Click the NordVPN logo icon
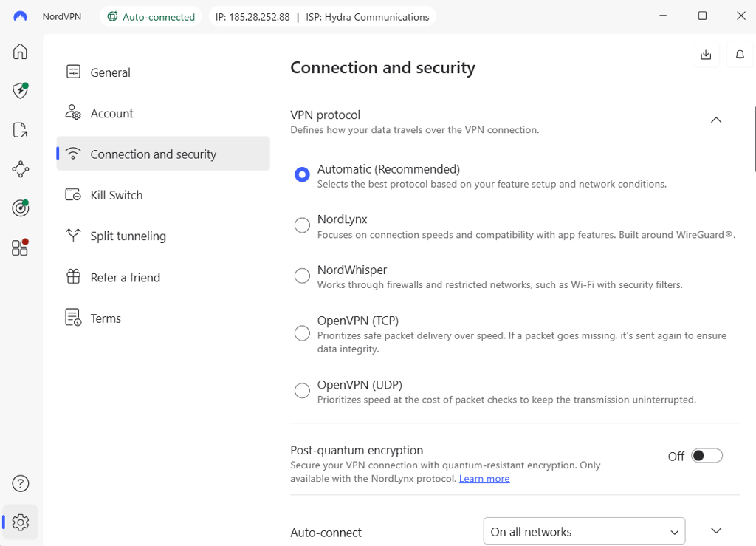Screen dimensions: 756x546 [20, 16]
